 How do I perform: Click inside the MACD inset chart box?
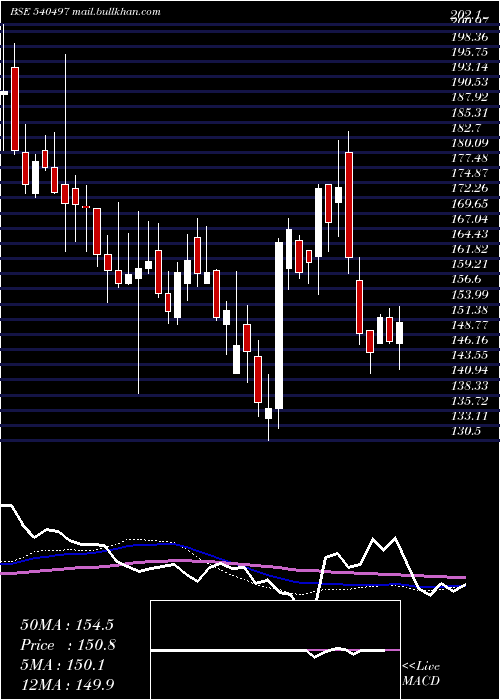point(275,650)
